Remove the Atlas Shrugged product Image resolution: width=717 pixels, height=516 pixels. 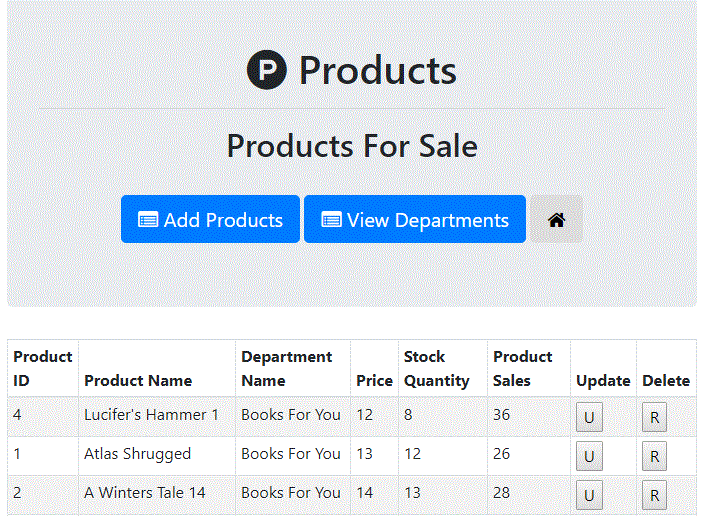coord(654,456)
